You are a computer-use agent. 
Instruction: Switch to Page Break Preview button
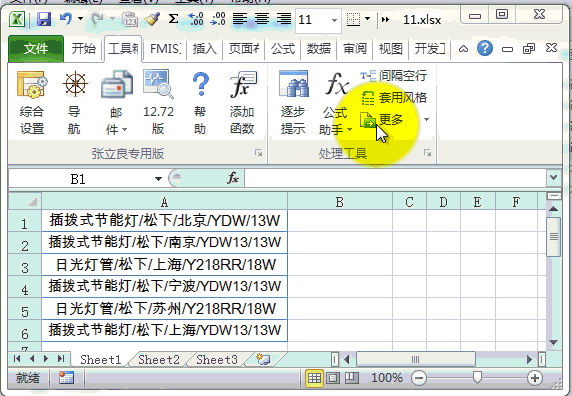click(x=352, y=378)
